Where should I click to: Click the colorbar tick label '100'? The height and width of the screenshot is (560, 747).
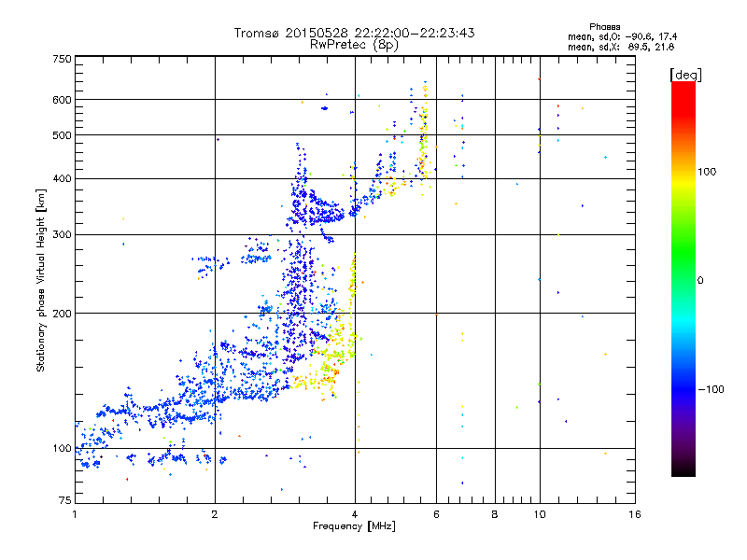707,172
